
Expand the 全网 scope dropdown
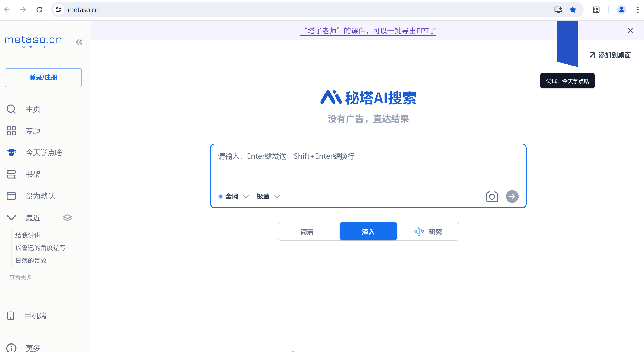coord(246,196)
